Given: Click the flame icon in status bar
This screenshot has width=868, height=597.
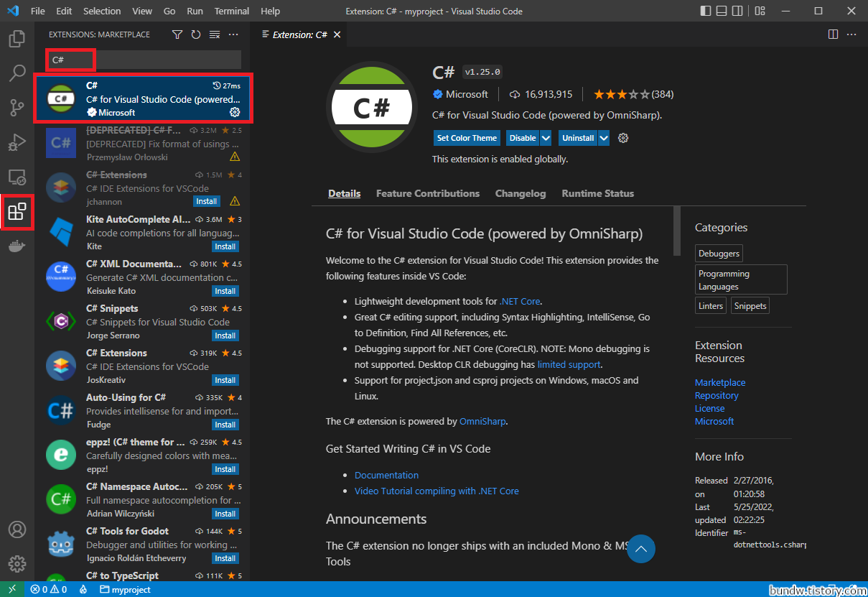Looking at the screenshot, I should 83,589.
